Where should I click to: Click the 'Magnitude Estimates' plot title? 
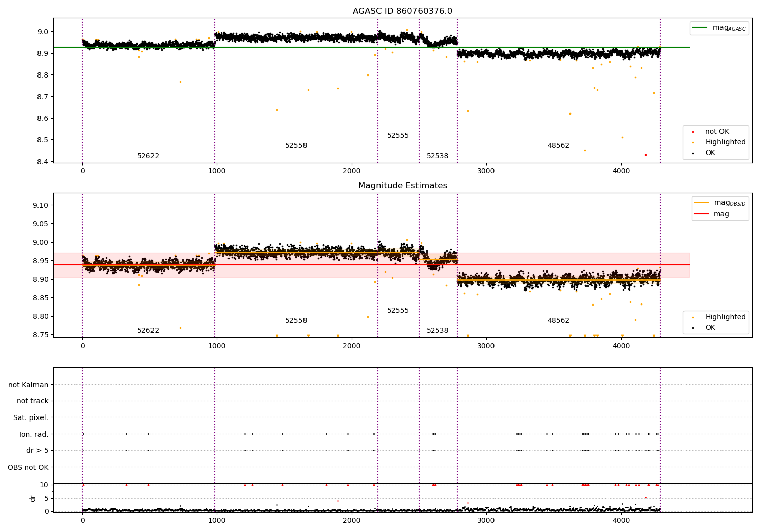pyautogui.click(x=402, y=186)
